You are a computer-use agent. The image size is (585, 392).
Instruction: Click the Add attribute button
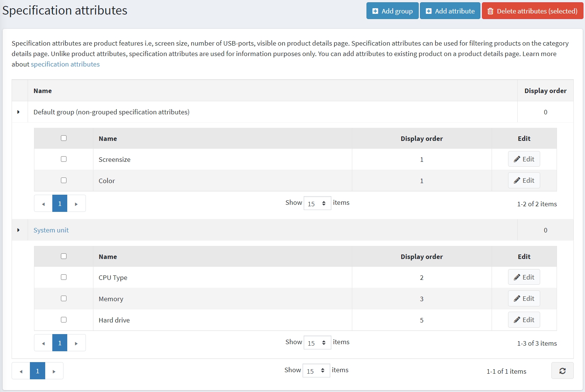(450, 11)
